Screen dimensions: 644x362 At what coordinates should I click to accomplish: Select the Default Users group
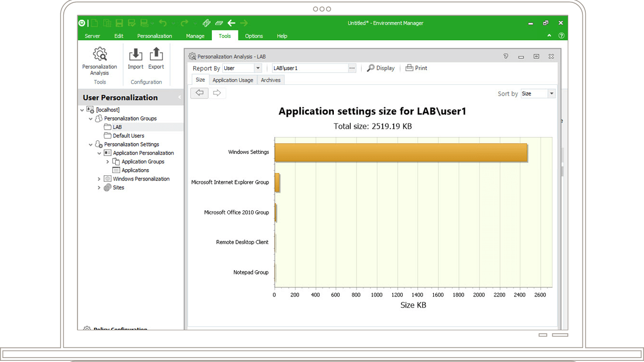click(128, 136)
